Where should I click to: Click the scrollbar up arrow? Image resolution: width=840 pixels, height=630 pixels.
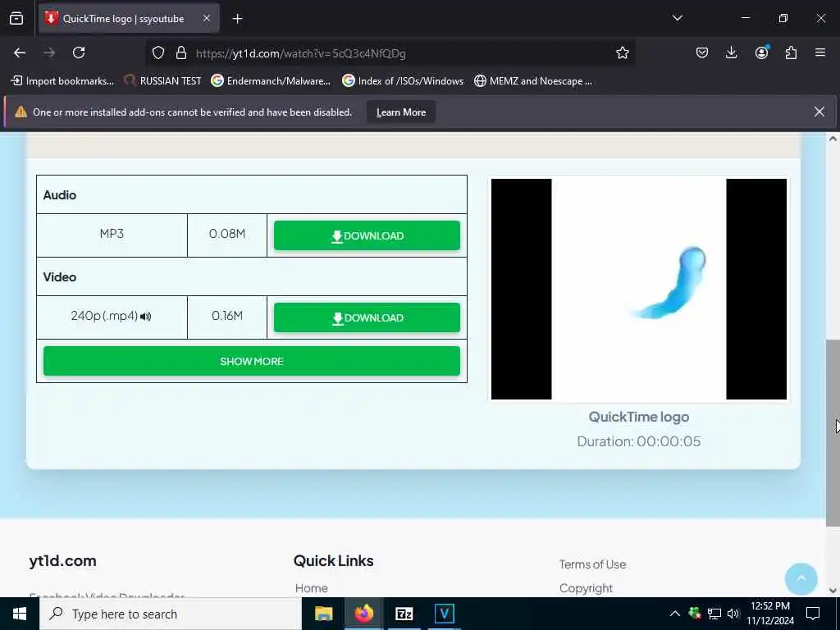[x=833, y=139]
